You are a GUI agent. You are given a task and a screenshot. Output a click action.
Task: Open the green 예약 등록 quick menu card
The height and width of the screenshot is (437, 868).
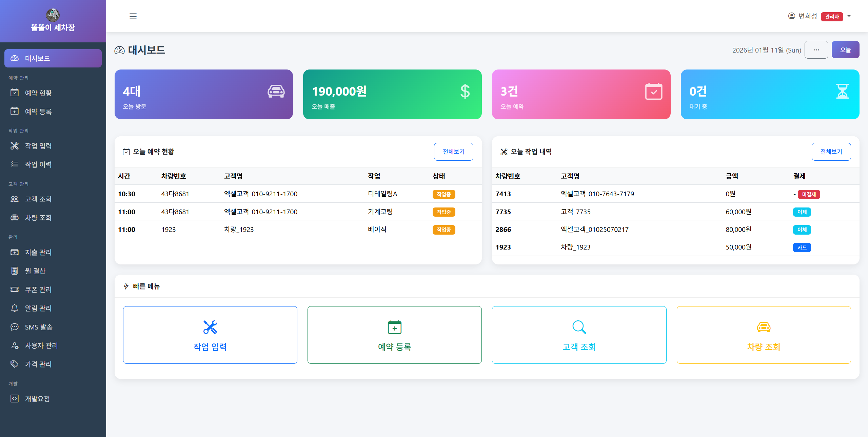(394, 335)
